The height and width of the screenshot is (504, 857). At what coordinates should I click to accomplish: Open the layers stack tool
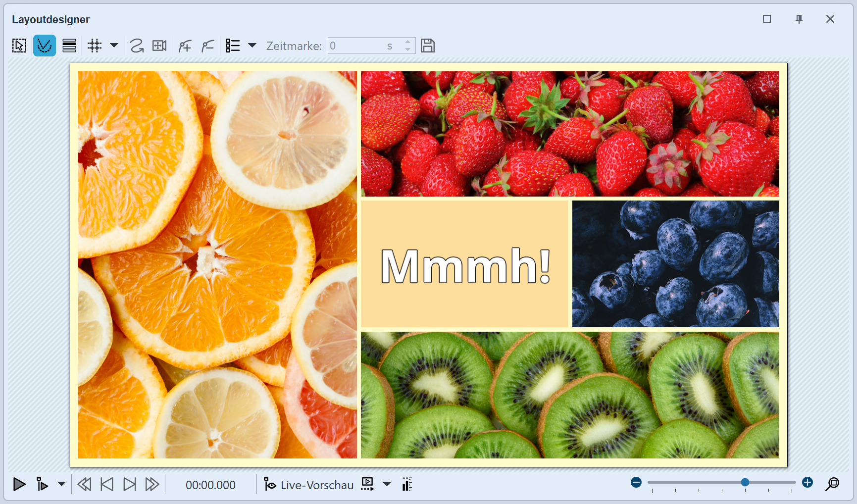(x=69, y=46)
